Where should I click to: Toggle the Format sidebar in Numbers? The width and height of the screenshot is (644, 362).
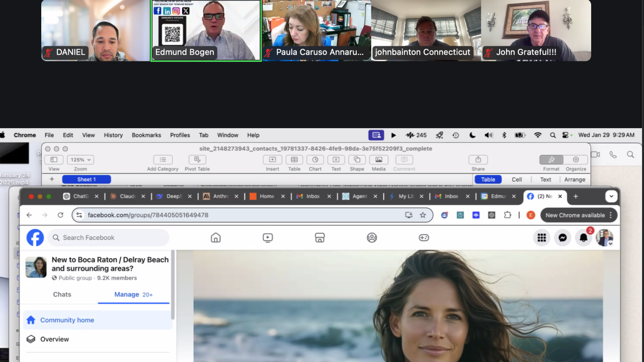tap(551, 160)
